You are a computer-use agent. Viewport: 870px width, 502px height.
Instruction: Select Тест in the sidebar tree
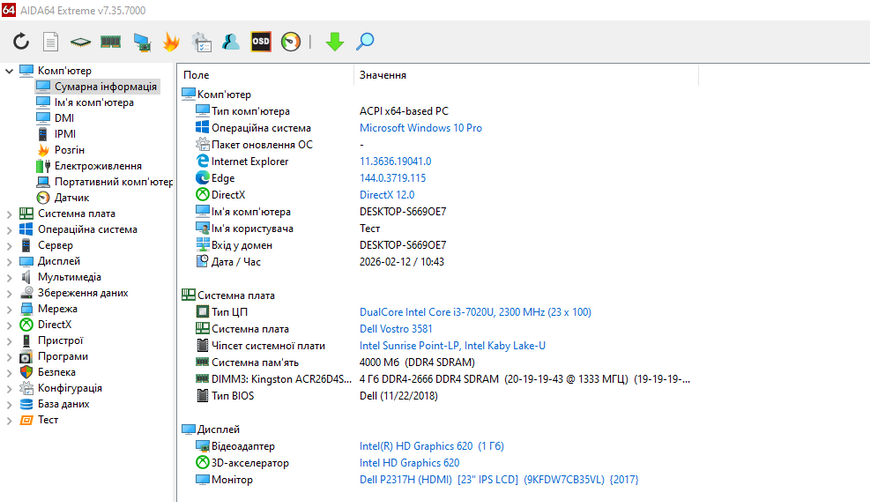[48, 420]
